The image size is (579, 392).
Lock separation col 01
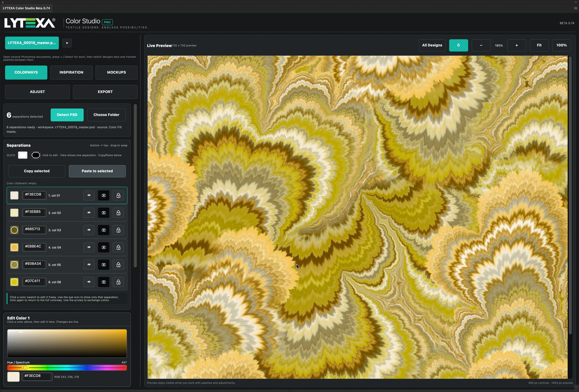[118, 195]
